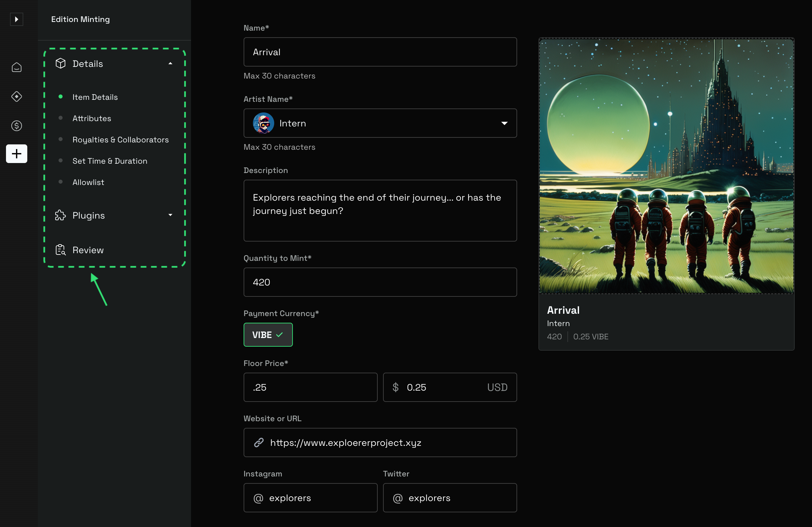
Task: Click the diamond icon in the left rail
Action: [16, 96]
